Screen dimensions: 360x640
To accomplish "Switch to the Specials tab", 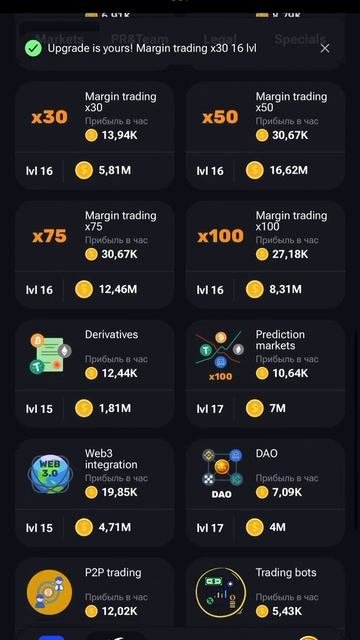I will (x=300, y=39).
